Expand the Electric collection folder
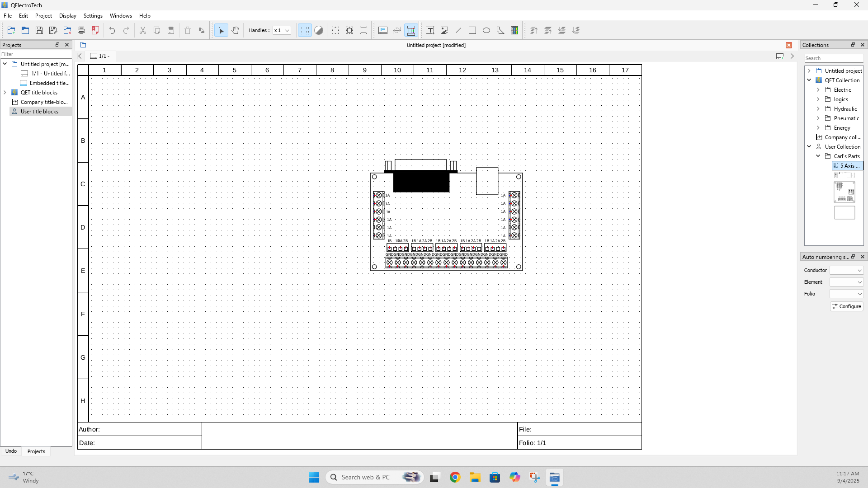The height and width of the screenshot is (488, 868). tap(818, 90)
